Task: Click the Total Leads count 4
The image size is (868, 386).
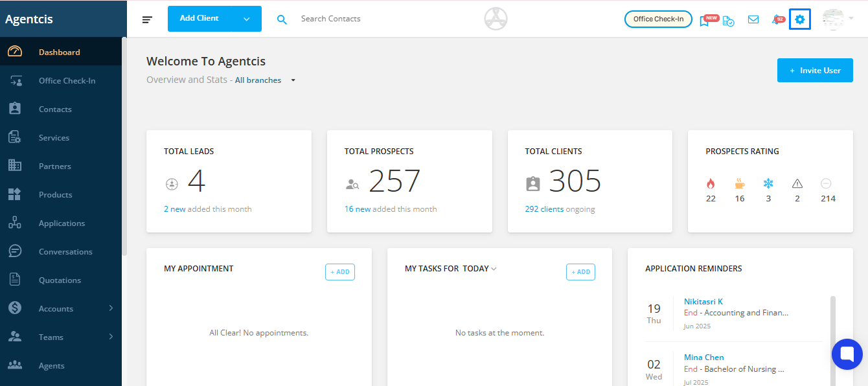Action: pyautogui.click(x=197, y=181)
